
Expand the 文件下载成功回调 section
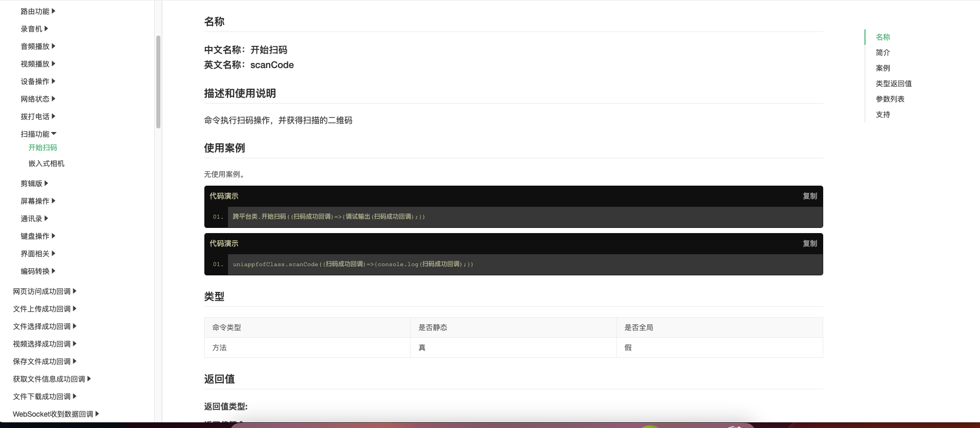[44, 397]
